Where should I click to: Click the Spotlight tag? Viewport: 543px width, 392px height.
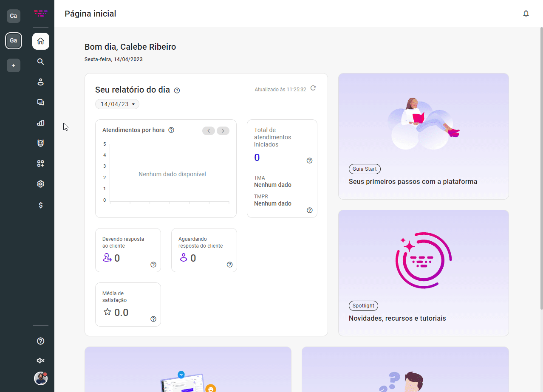[x=363, y=306]
